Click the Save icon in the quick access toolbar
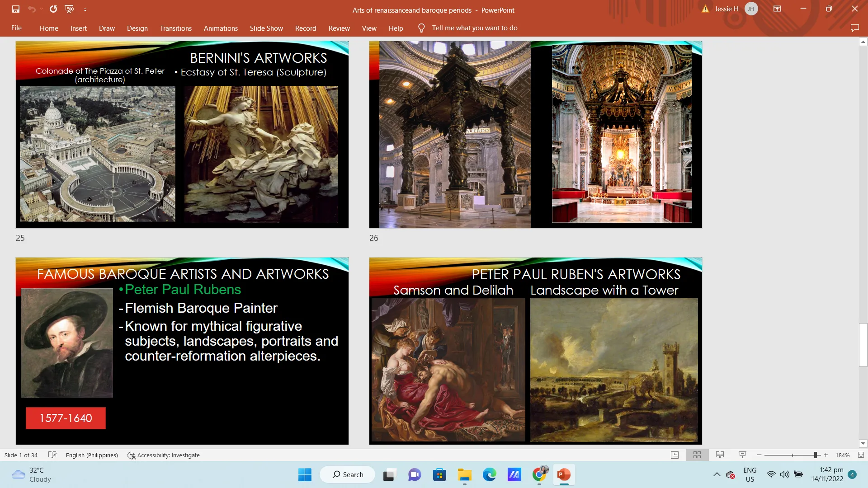 point(16,9)
